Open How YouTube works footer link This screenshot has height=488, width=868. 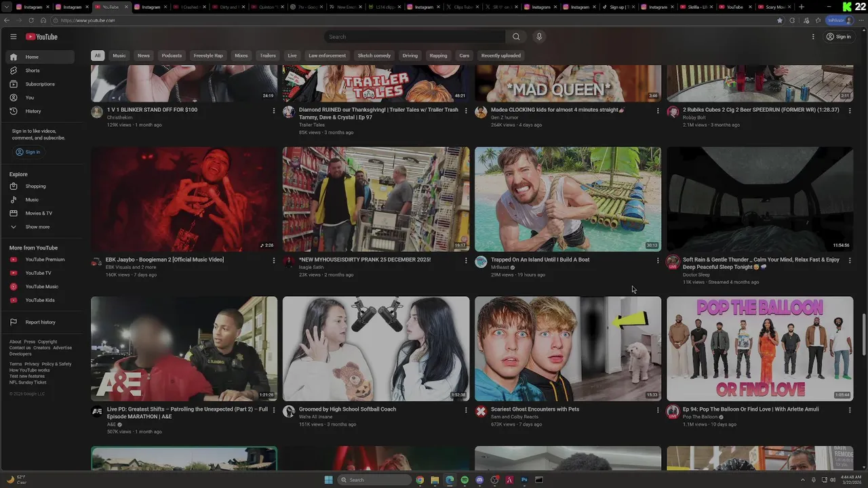(30, 370)
